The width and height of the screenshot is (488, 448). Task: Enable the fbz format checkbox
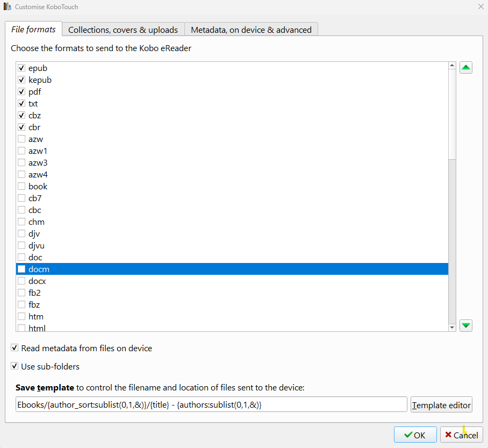pos(21,305)
